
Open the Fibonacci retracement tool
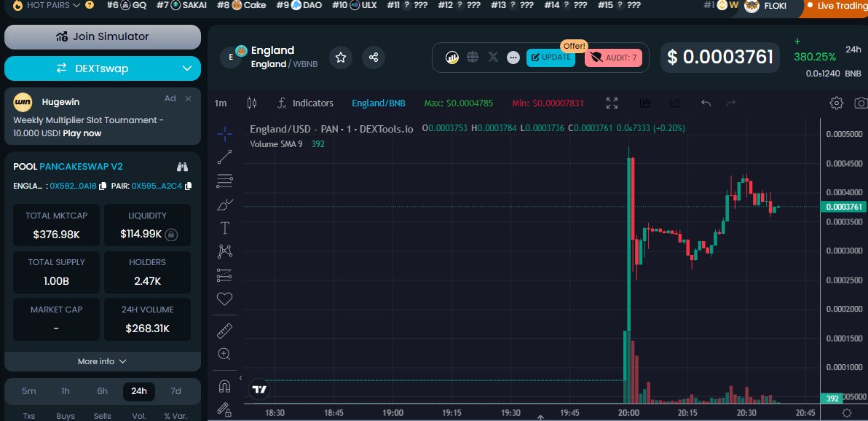pyautogui.click(x=225, y=181)
